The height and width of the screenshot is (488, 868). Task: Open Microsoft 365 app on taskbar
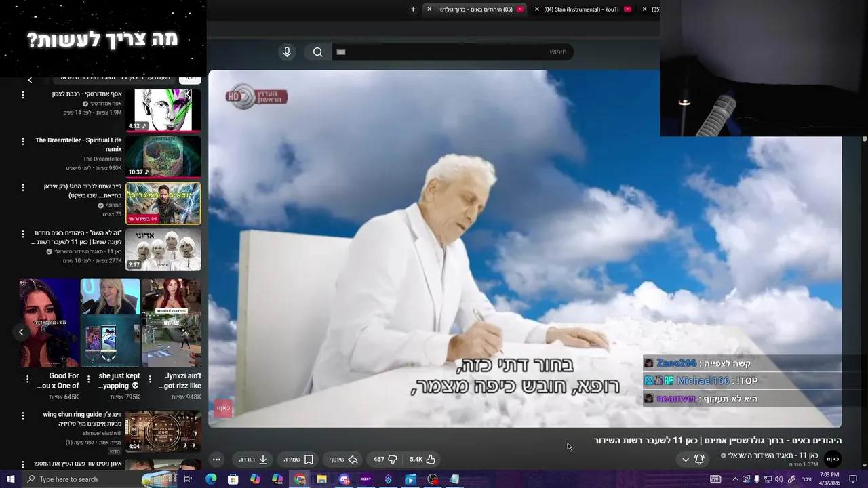click(277, 479)
